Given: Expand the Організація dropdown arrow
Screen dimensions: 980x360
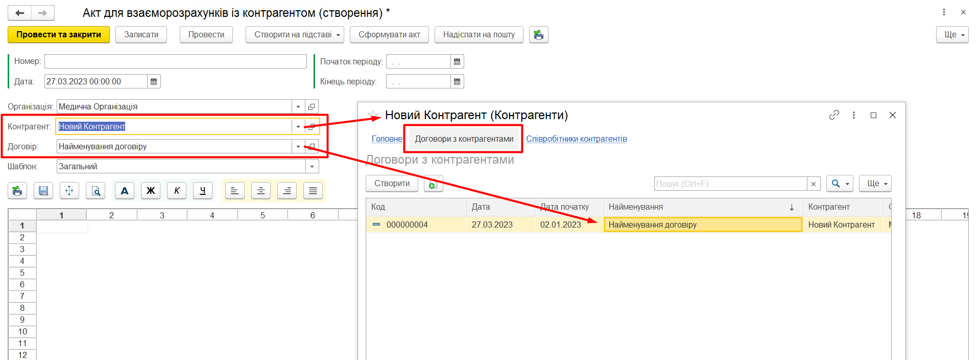Looking at the screenshot, I should [x=298, y=107].
